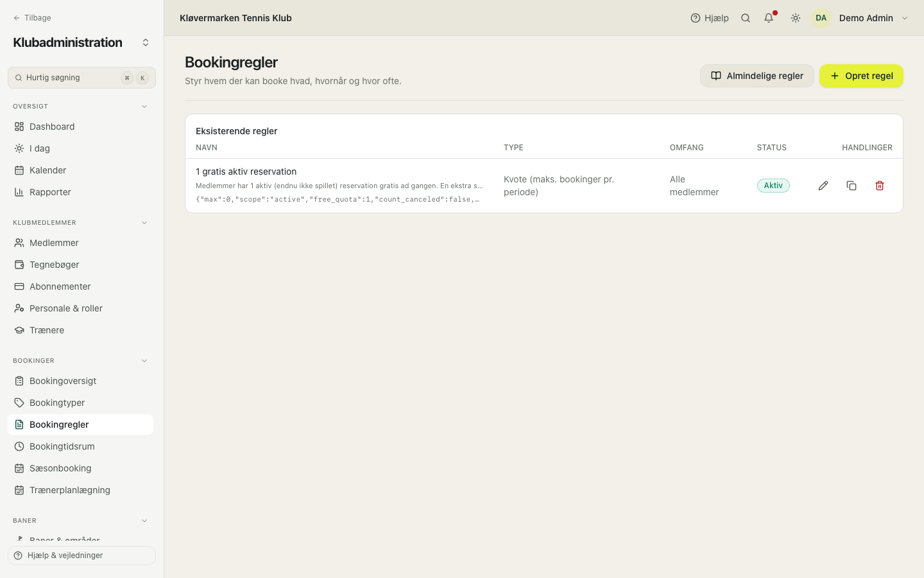Open Bookingtidsrum

click(x=80, y=446)
